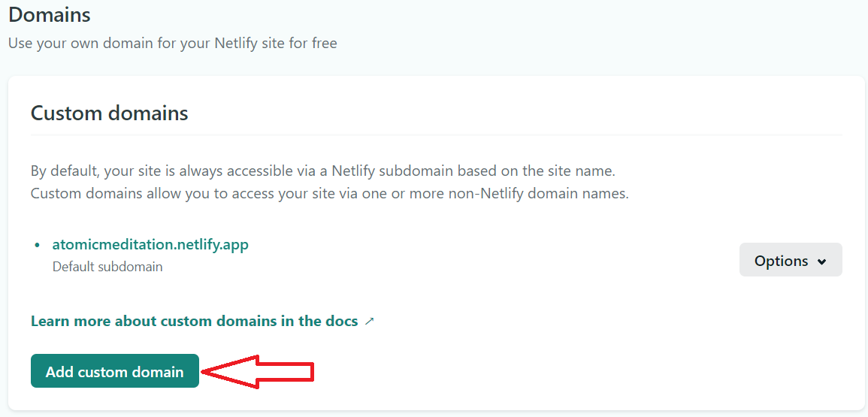
Task: Click the green bullet before atomicmeditation domain
Action: tap(38, 245)
